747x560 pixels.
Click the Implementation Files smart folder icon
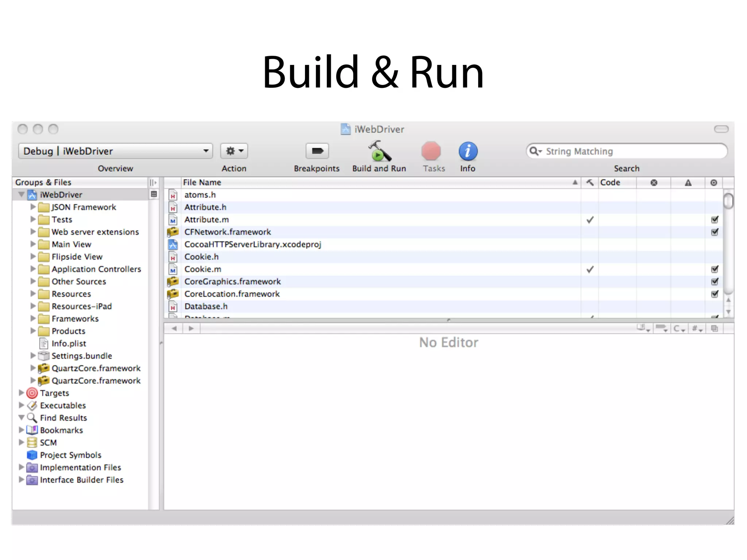coord(32,467)
